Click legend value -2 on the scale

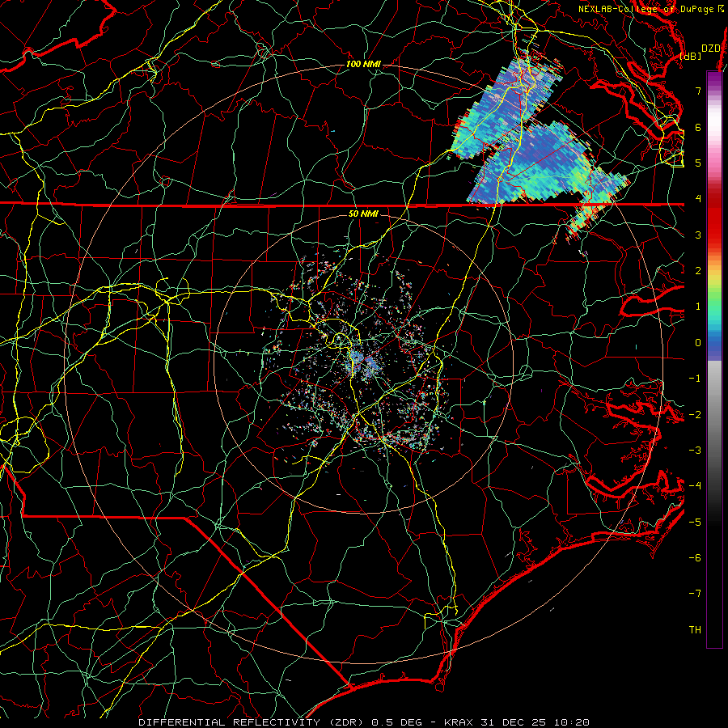[695, 415]
